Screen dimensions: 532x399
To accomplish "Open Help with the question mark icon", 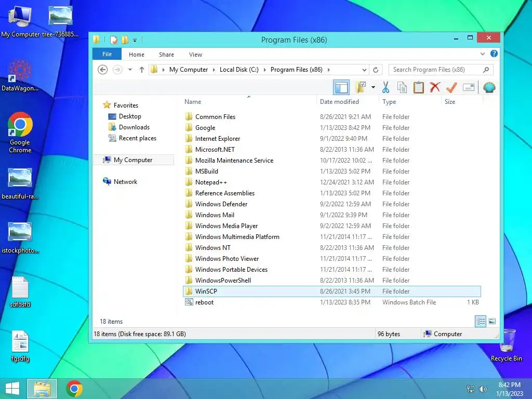I will click(494, 54).
